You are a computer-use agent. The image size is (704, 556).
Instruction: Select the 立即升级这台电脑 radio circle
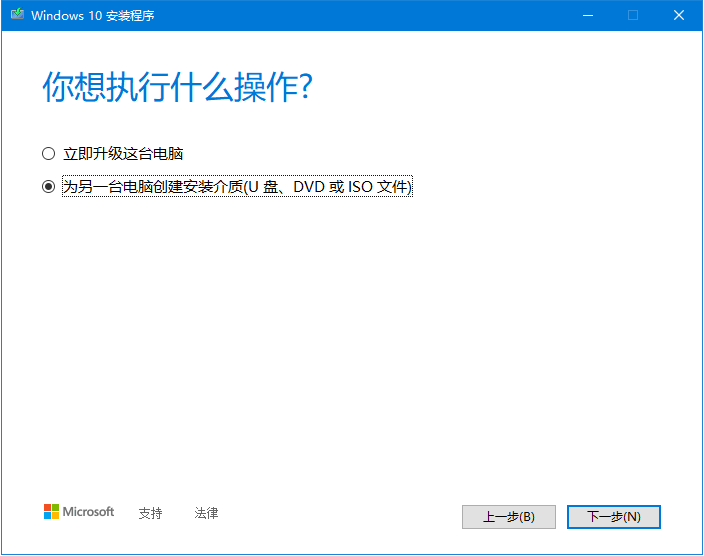pyautogui.click(x=48, y=154)
